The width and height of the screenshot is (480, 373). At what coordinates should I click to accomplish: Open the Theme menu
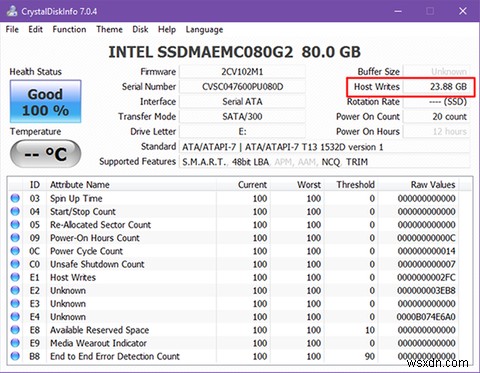pyautogui.click(x=109, y=30)
